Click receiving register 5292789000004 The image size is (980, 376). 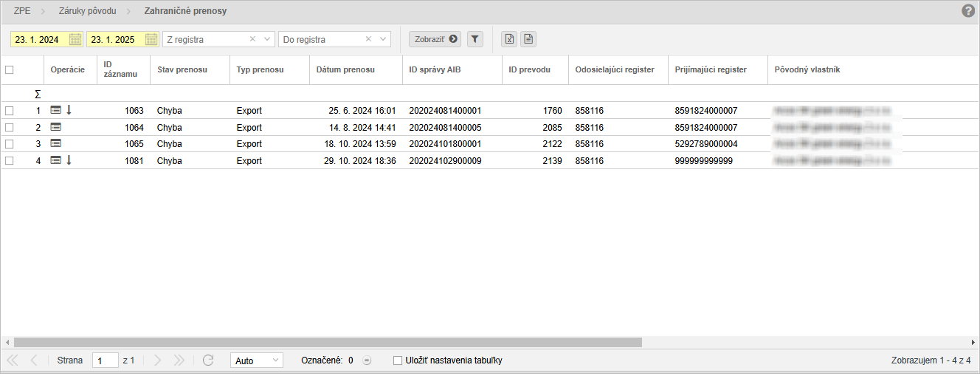(x=705, y=144)
